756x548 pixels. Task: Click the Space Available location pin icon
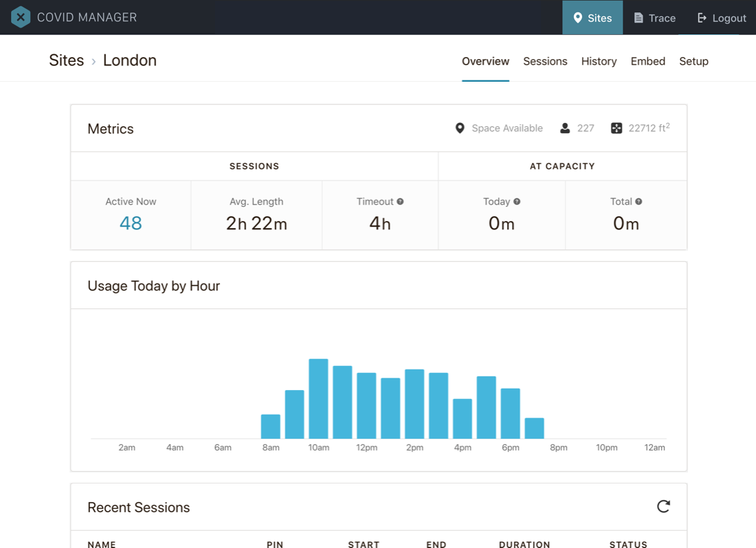(460, 128)
